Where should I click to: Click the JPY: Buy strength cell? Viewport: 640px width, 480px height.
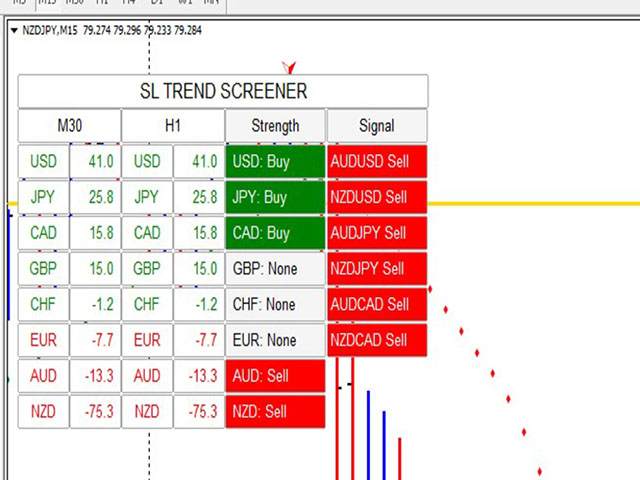tap(275, 197)
